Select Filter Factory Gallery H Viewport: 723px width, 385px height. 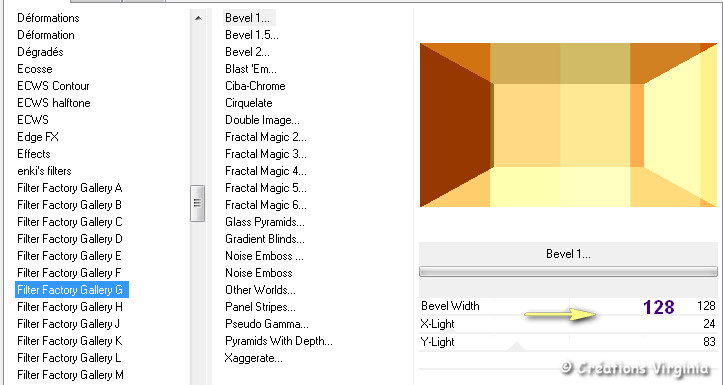70,307
